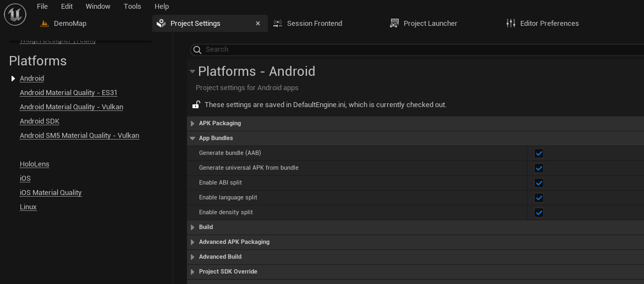The width and height of the screenshot is (644, 284).
Task: Toggle Enable language split checkbox
Action: pos(539,198)
